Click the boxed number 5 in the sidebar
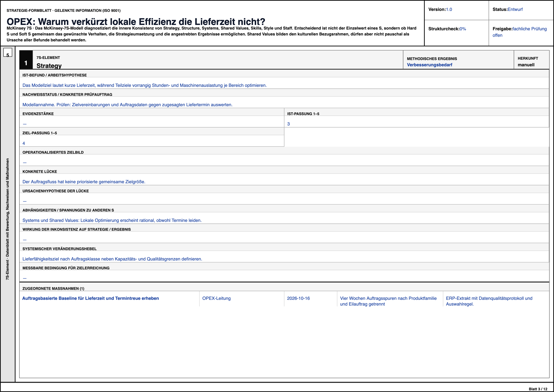Image resolution: width=554 pixels, height=392 pixels. tap(8, 52)
